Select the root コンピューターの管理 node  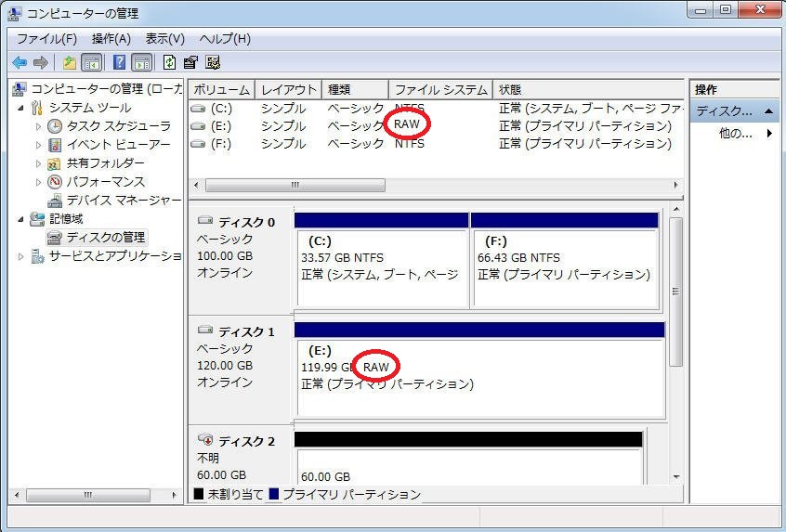click(106, 89)
